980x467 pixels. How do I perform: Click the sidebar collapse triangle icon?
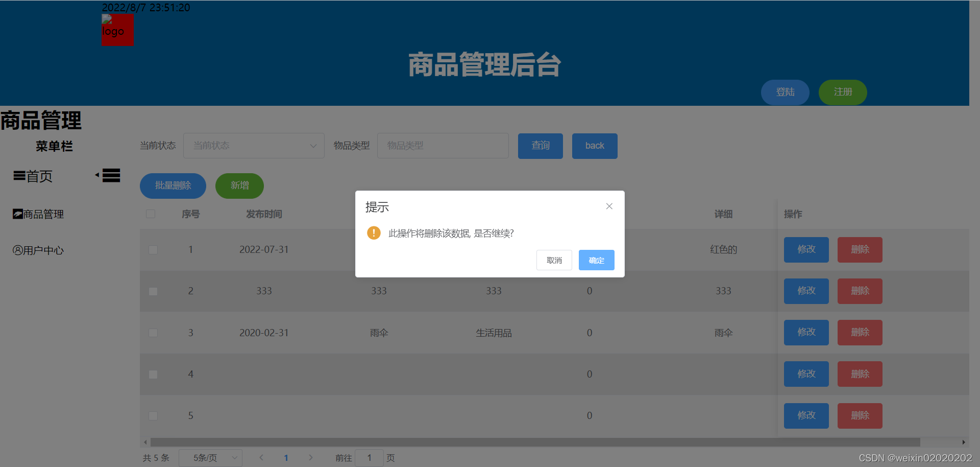[97, 175]
